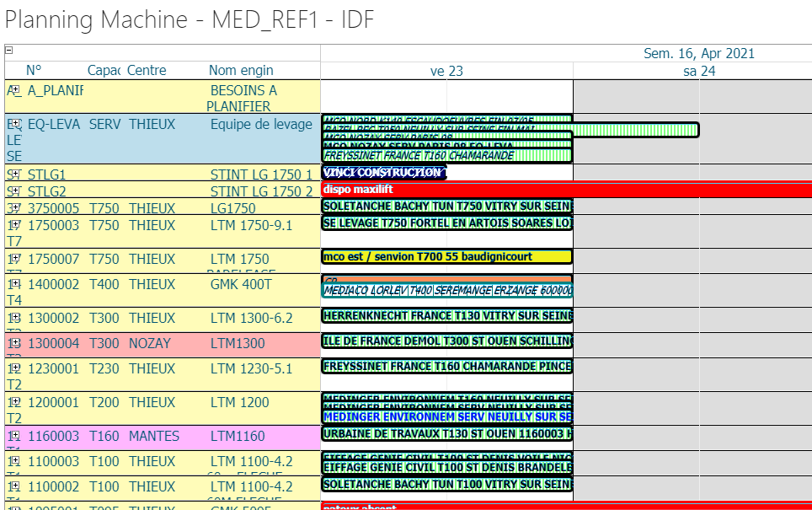Collapse the planning grid using the top-left minus box

pos(8,51)
